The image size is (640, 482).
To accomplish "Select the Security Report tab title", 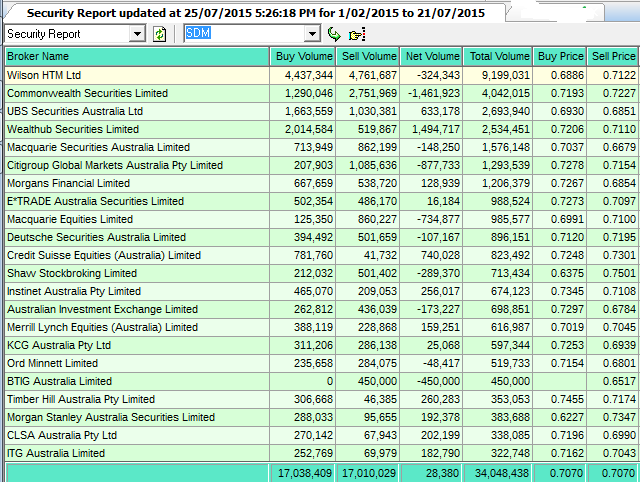I will pos(256,13).
